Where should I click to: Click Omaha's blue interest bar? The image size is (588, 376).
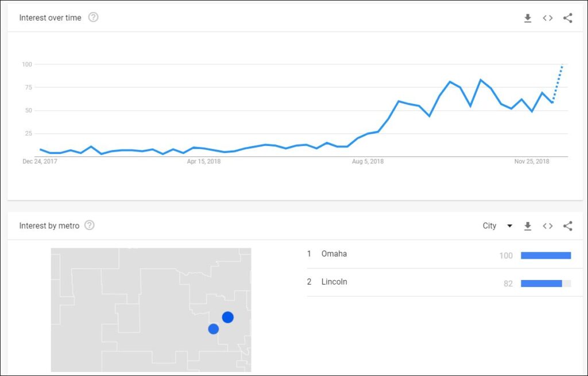546,255
